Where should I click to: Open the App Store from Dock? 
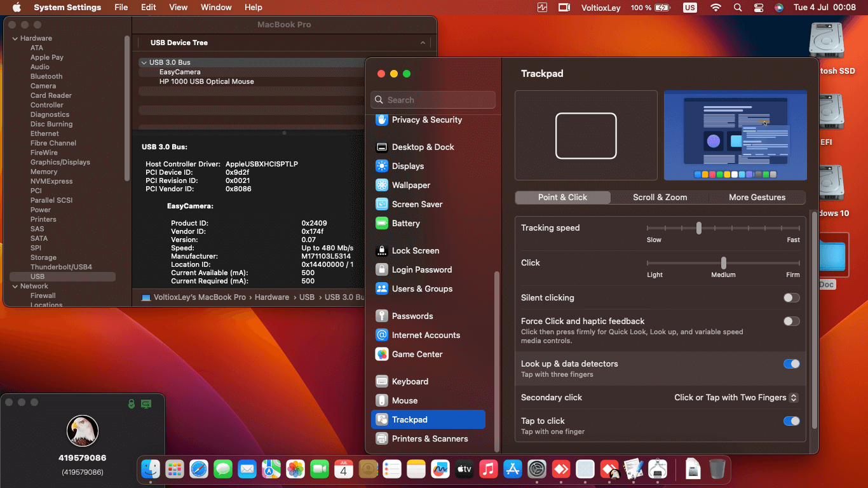pos(513,470)
